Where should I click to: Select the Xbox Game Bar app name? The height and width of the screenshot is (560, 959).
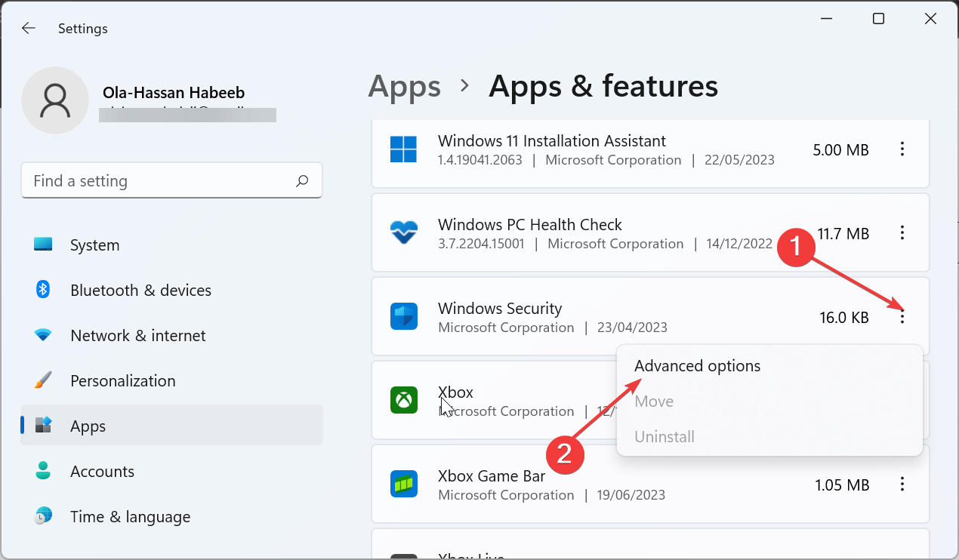tap(492, 476)
